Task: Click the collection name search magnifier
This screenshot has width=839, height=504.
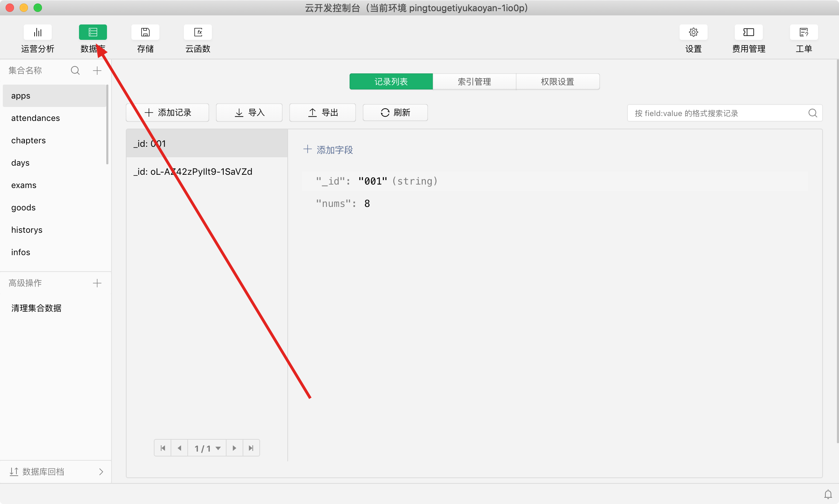Action: [75, 71]
